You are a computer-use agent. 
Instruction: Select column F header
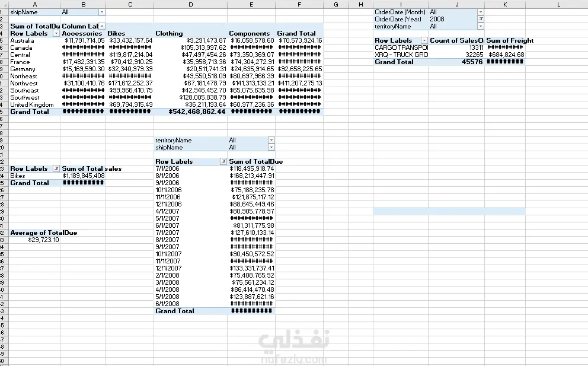click(299, 5)
